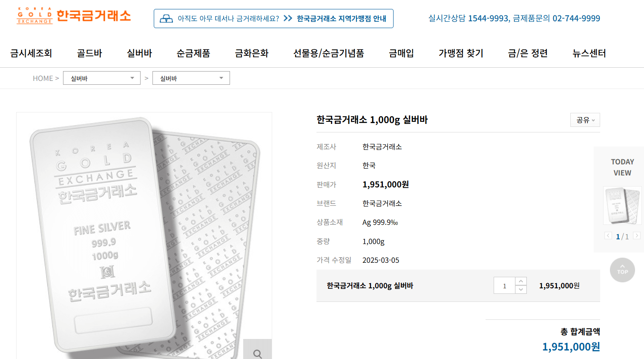Go to next Today View item arrow
644x359 pixels.
[637, 236]
